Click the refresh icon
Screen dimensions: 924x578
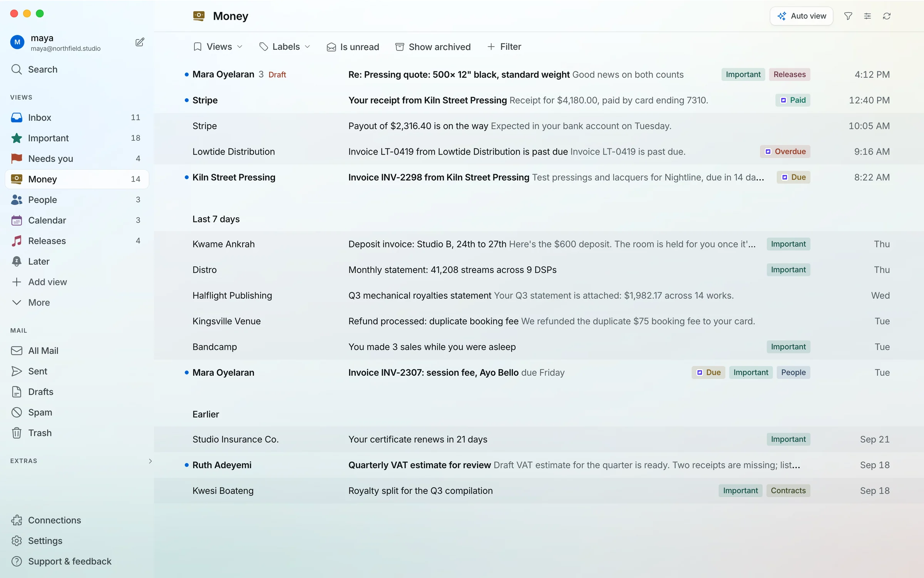[x=887, y=16]
